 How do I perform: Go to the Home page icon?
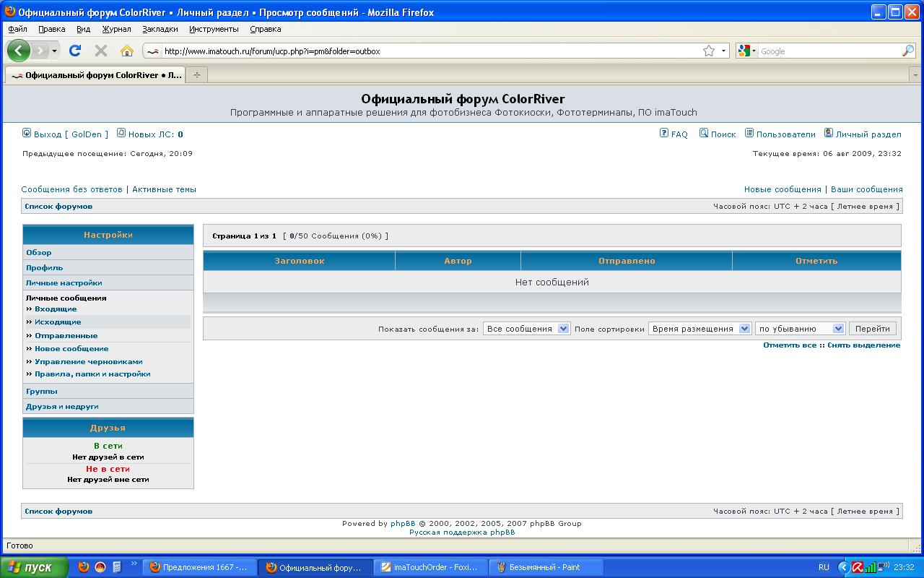pyautogui.click(x=127, y=51)
